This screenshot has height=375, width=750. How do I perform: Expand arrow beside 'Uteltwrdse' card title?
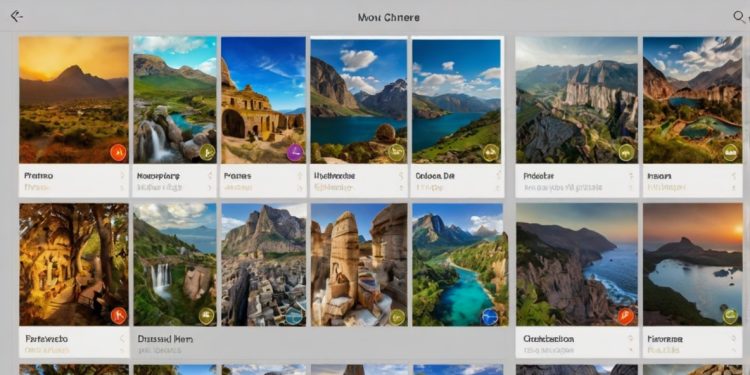(x=401, y=176)
